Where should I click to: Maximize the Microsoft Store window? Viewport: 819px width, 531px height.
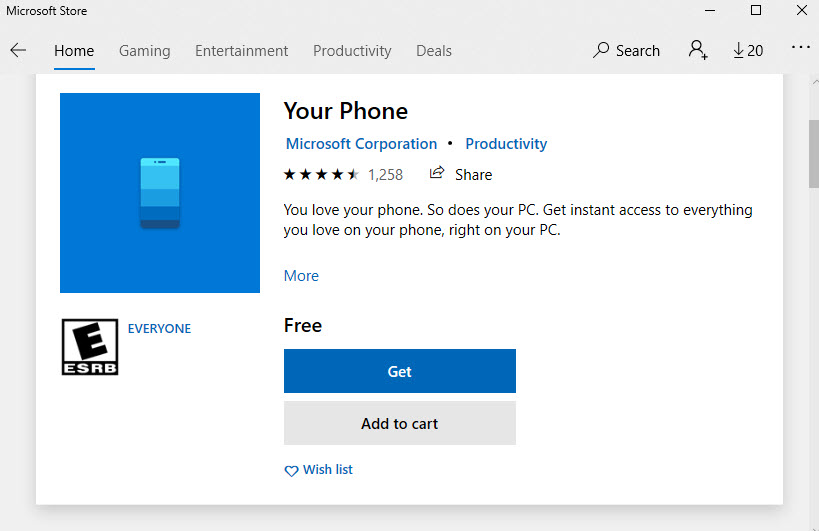click(756, 10)
